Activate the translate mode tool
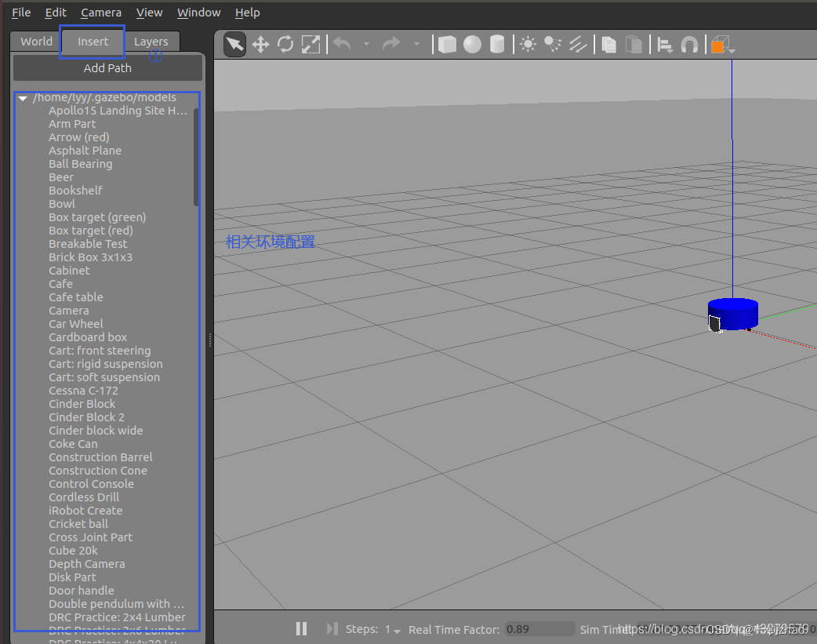The width and height of the screenshot is (817, 644). click(260, 45)
